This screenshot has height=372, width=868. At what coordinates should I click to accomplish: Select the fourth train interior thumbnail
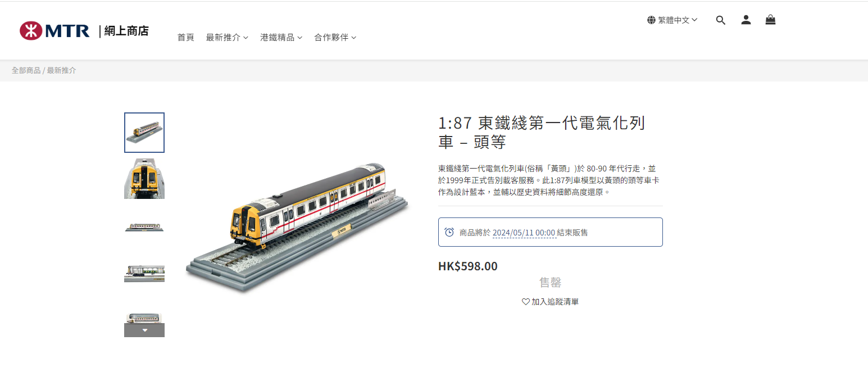tap(144, 273)
